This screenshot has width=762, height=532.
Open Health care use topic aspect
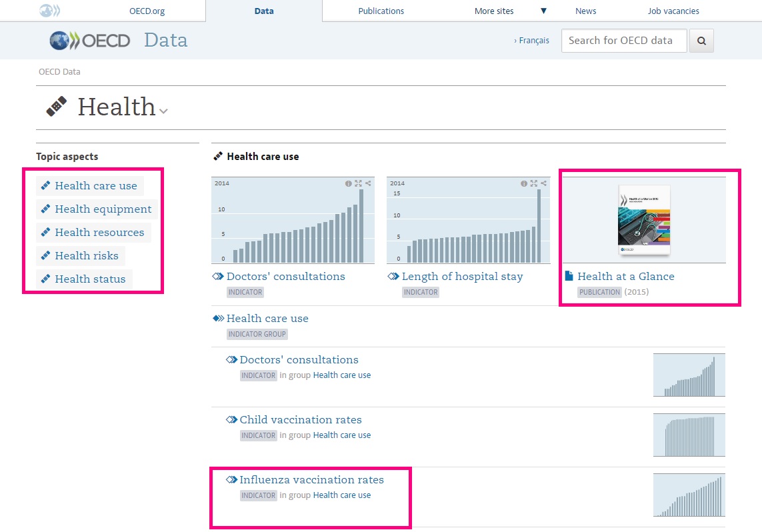tap(96, 185)
